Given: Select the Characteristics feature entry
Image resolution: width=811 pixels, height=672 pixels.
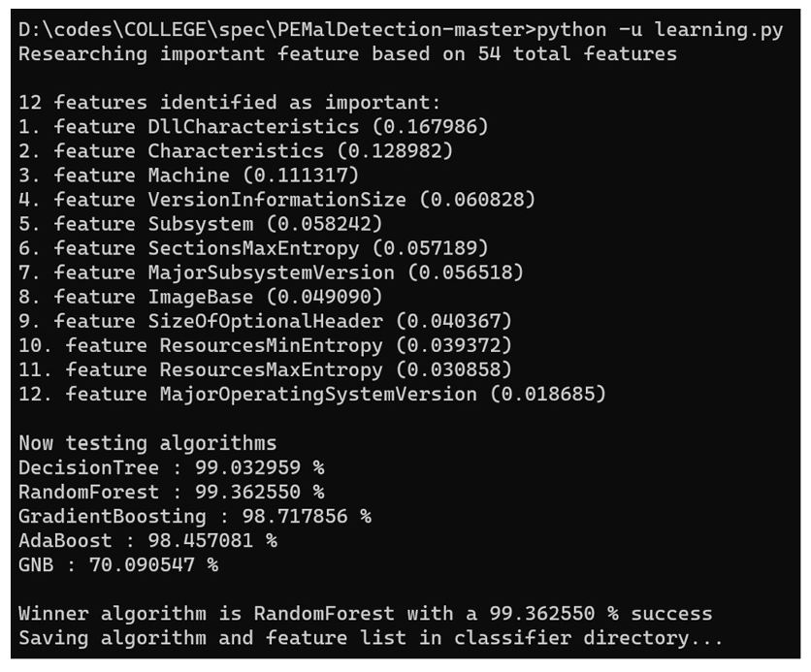Looking at the screenshot, I should pyautogui.click(x=236, y=151).
